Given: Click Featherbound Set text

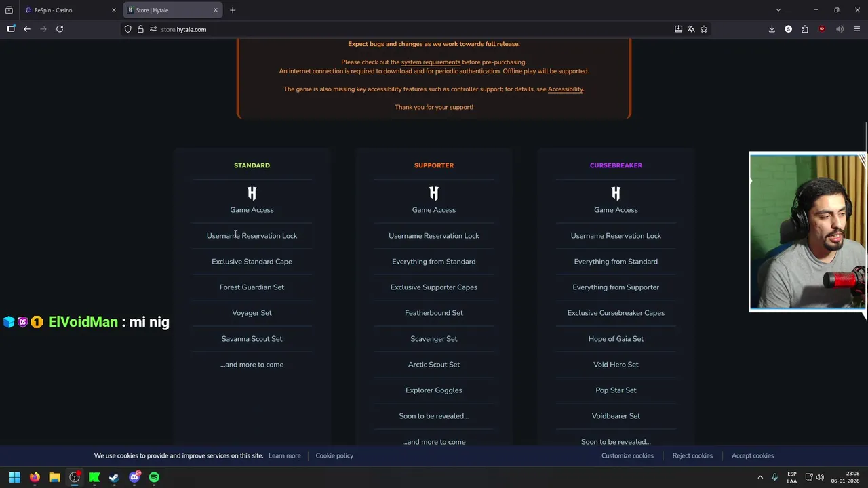Looking at the screenshot, I should pyautogui.click(x=434, y=313).
